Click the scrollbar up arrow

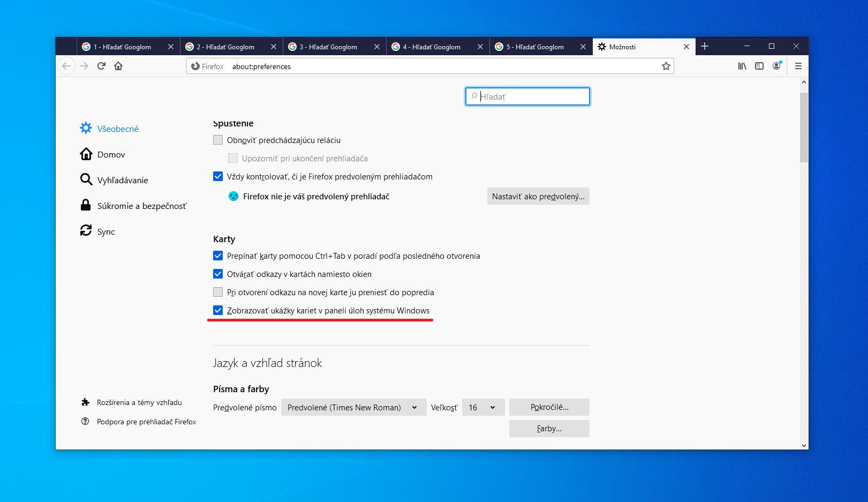point(804,83)
